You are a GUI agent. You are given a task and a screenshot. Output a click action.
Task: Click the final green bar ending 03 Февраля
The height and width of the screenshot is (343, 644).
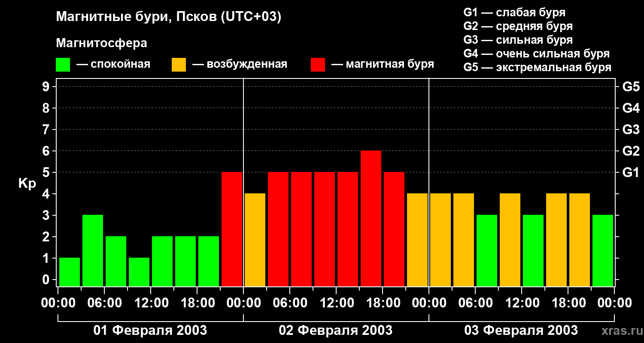[603, 251]
